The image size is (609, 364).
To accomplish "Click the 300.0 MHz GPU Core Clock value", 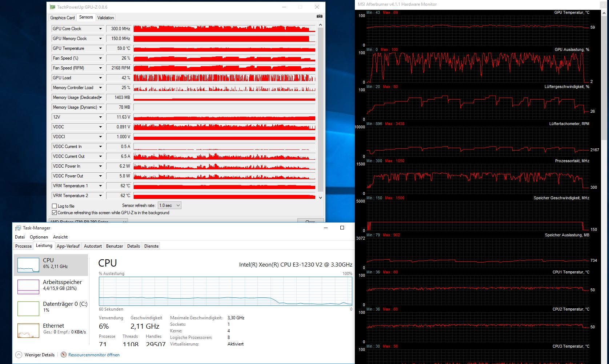I will click(119, 29).
